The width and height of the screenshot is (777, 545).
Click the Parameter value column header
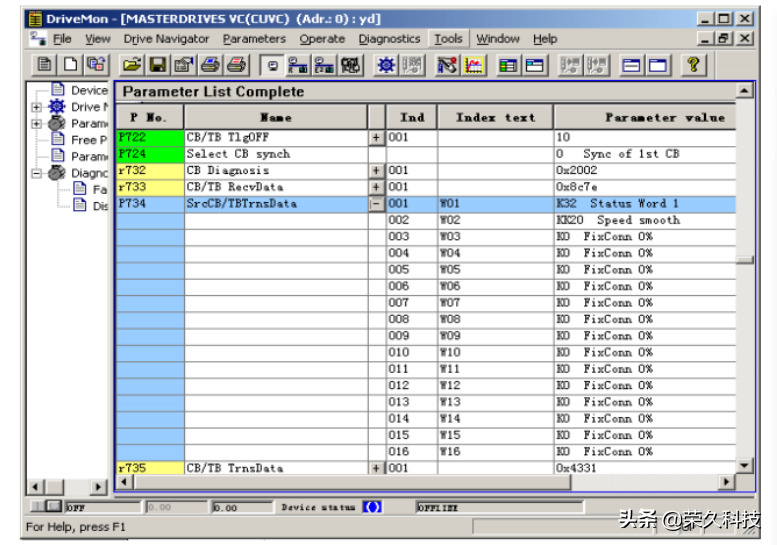point(664,117)
